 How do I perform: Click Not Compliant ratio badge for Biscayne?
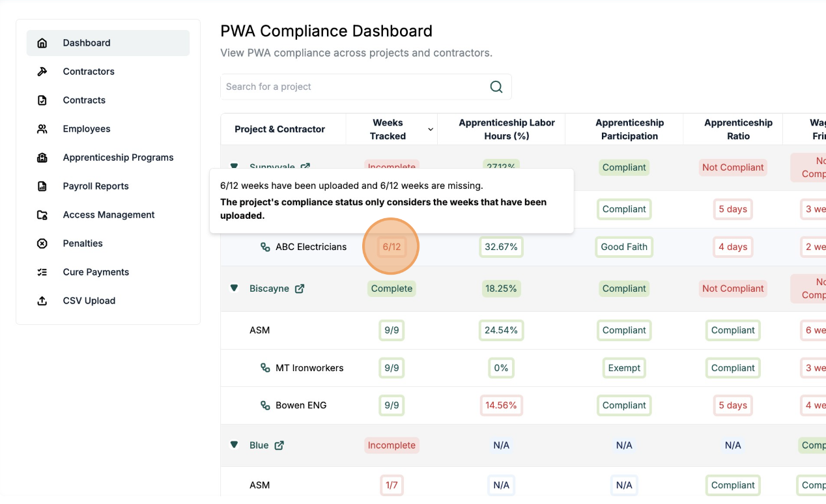[733, 288]
